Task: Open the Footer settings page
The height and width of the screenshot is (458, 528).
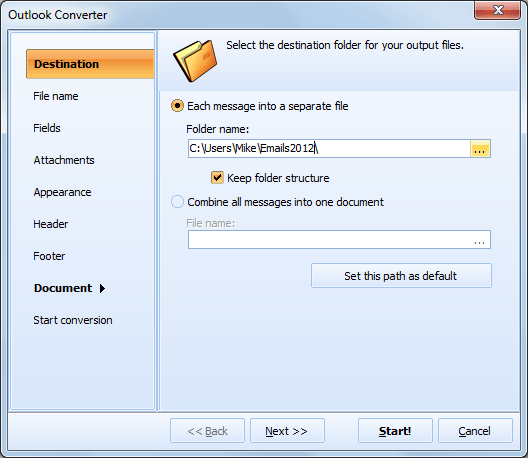Action: 49,256
